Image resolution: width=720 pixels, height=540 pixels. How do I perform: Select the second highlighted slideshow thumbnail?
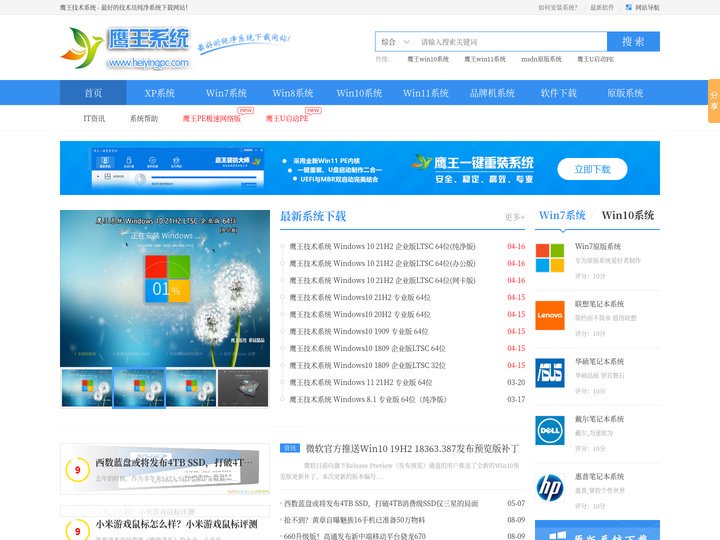pos(139,388)
